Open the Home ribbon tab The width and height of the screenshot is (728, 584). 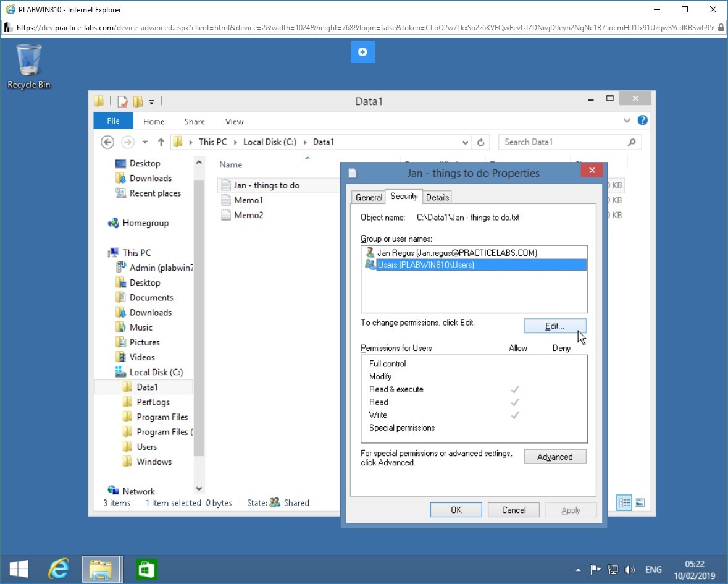click(x=154, y=121)
